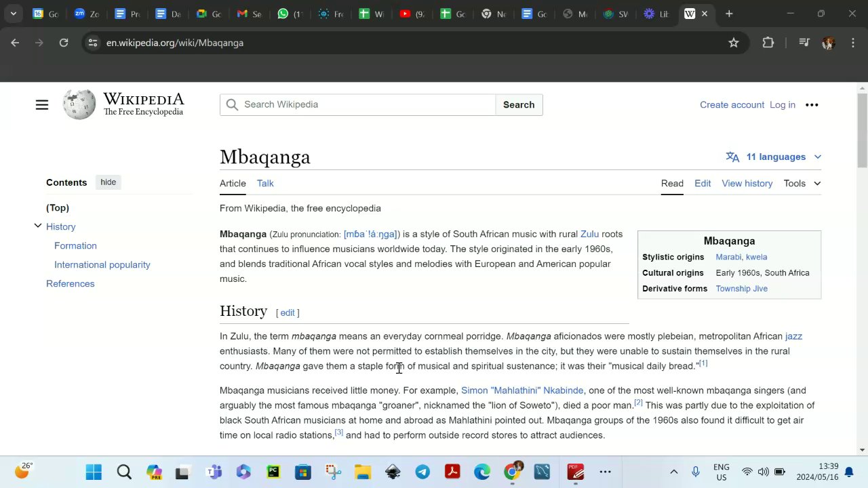The height and width of the screenshot is (488, 868).
Task: Open the Wikipedia main menu hamburger icon
Action: point(42,105)
